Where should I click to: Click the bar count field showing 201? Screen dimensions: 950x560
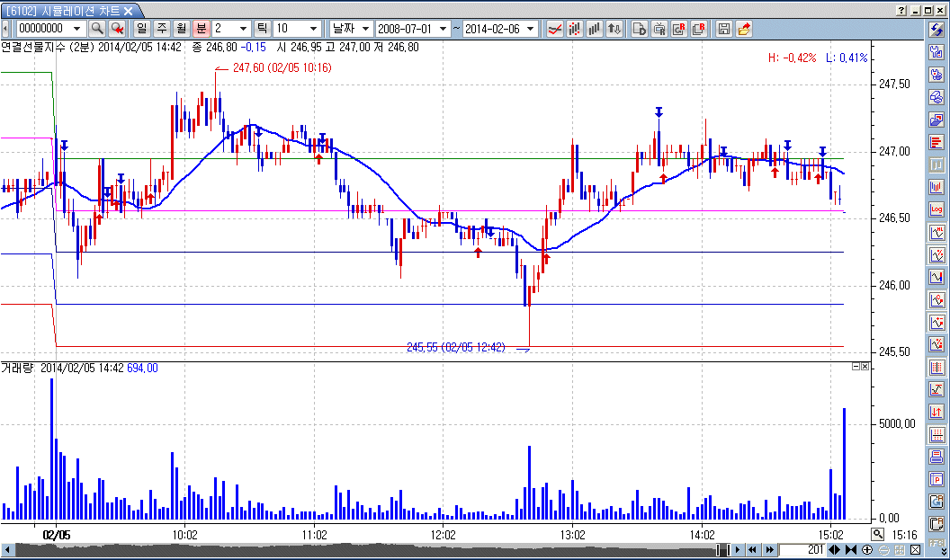(x=802, y=550)
